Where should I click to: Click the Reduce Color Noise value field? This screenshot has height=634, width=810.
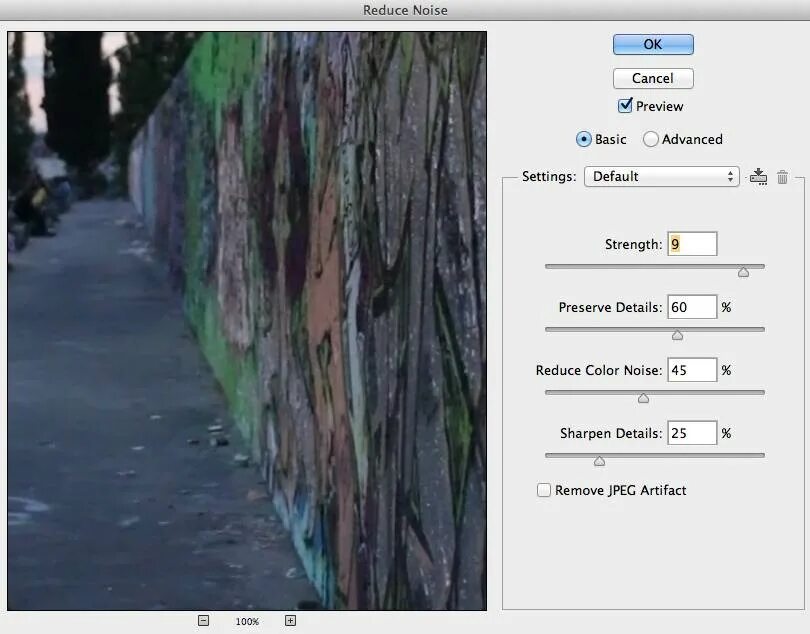(692, 370)
